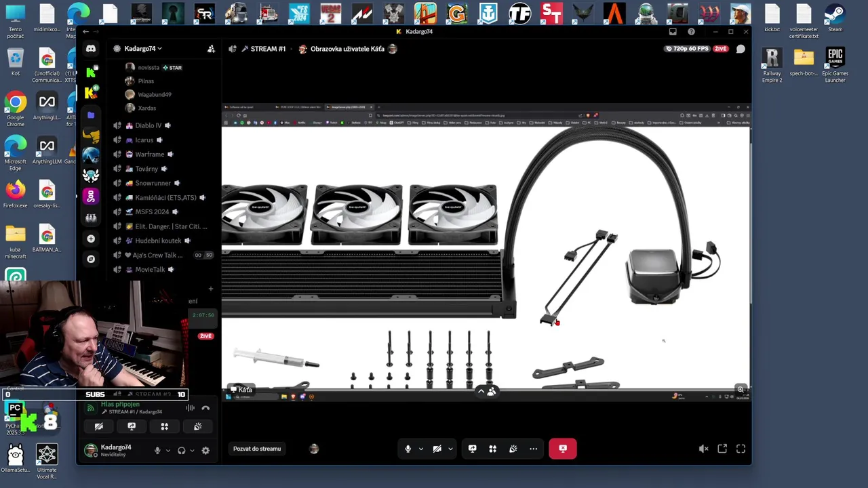Toggle member list people icon on stream
This screenshot has width=868, height=488.
(492, 392)
